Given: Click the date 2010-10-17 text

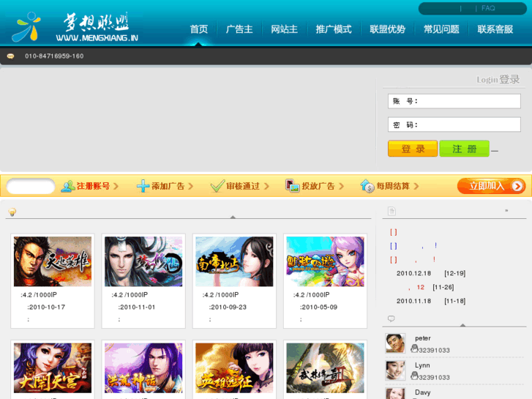Looking at the screenshot, I should [x=47, y=307].
